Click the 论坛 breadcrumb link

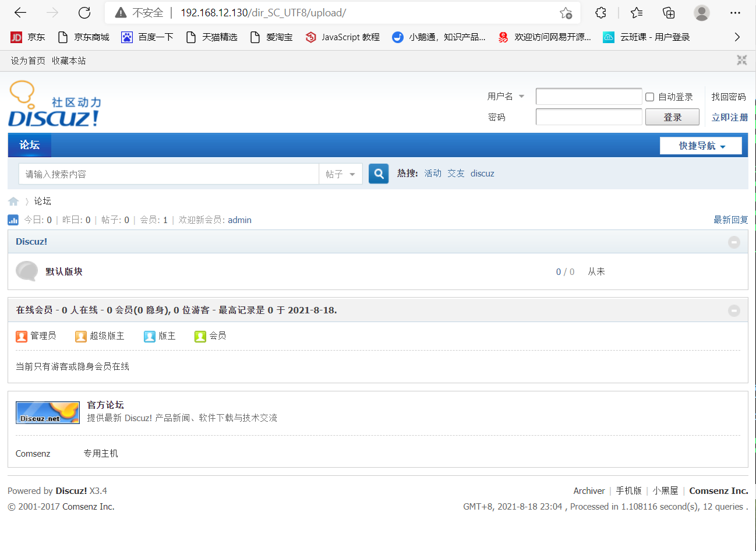tap(43, 202)
